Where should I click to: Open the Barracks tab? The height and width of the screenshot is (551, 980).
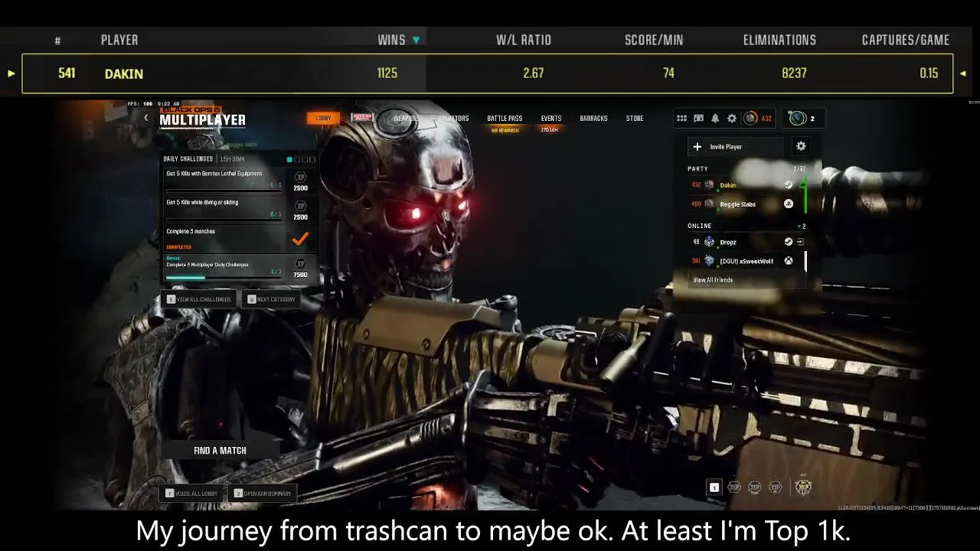click(593, 119)
